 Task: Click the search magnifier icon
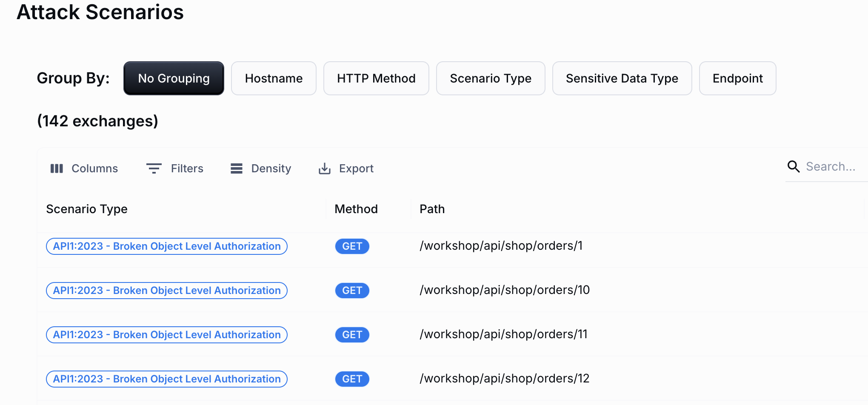coord(793,166)
